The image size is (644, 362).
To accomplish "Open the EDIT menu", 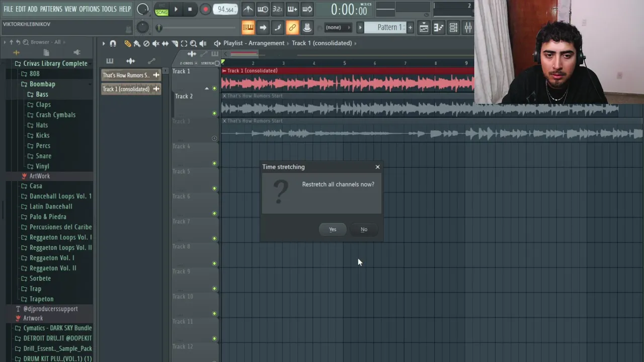I will pos(21,9).
